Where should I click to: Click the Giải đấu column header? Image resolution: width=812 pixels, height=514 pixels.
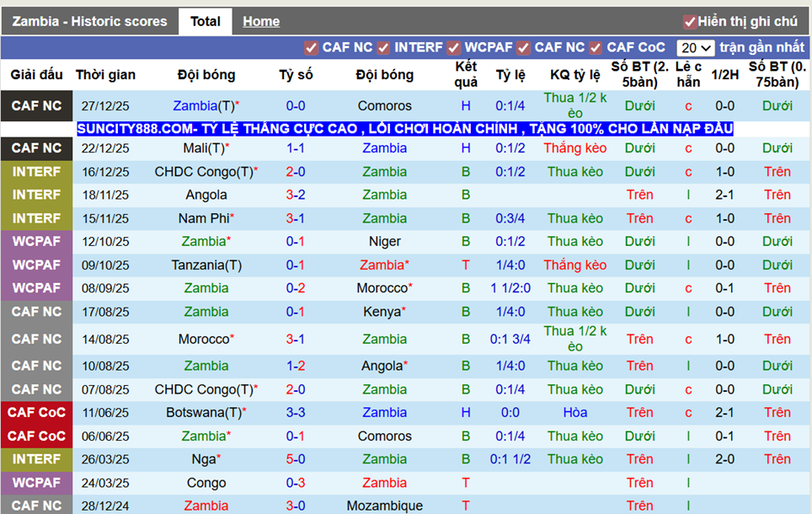tap(37, 75)
